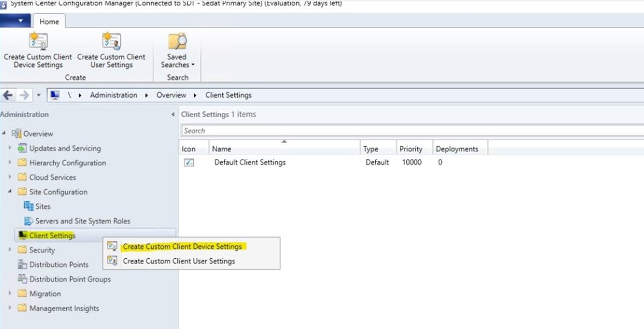The width and height of the screenshot is (644, 329).
Task: Select Hierarchy Configuration folder
Action: tap(67, 163)
